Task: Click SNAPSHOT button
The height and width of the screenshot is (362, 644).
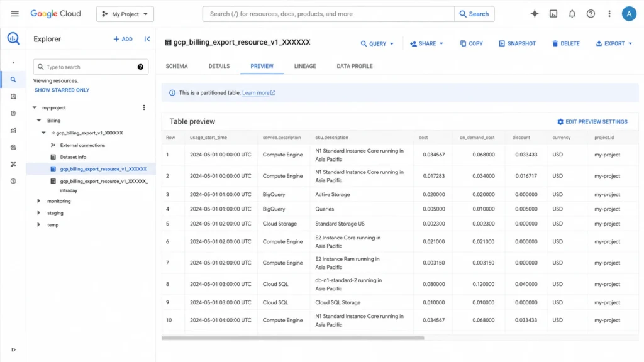Action: pos(517,43)
